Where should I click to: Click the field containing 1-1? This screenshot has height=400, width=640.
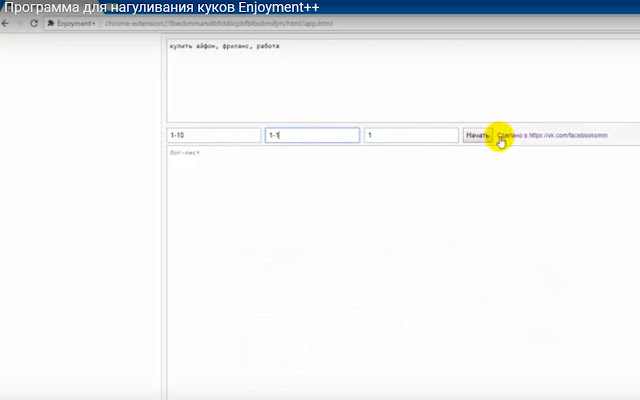312,135
